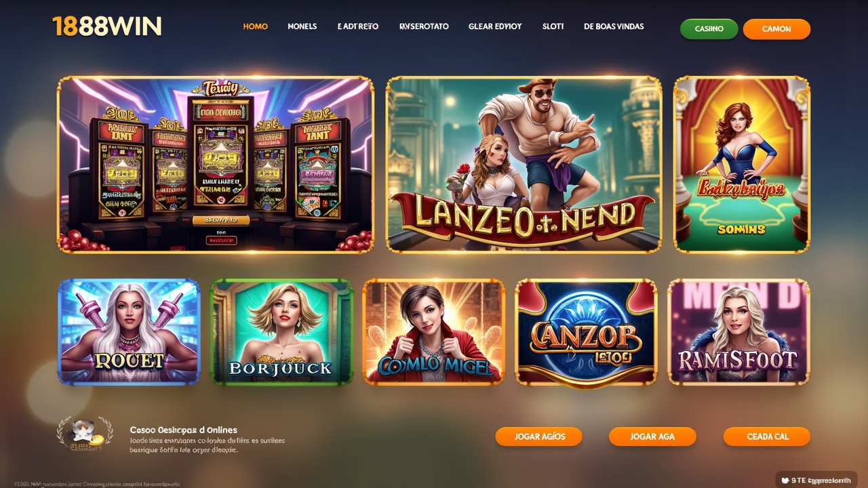Launch the ROUET game tile
Image resolution: width=868 pixels, height=488 pixels.
(x=129, y=331)
